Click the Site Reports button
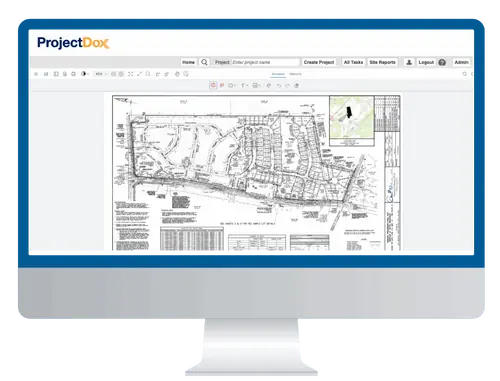Screen dimensions: 500x381 [382, 62]
